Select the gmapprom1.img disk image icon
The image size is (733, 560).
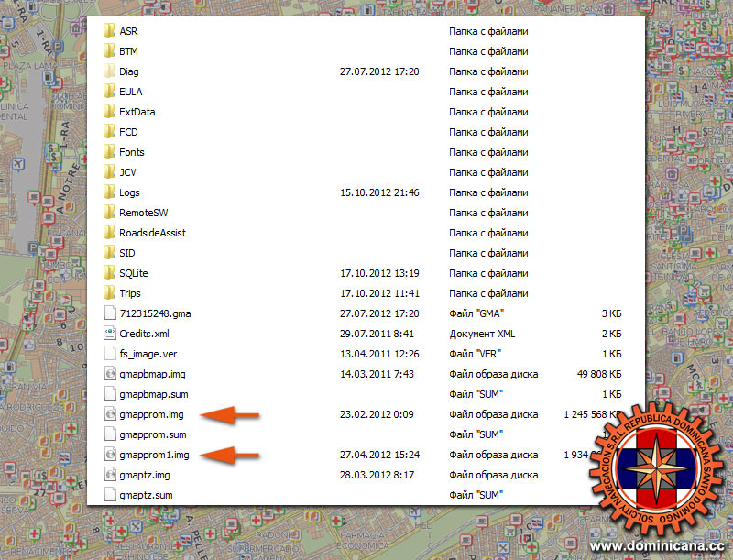(x=109, y=455)
